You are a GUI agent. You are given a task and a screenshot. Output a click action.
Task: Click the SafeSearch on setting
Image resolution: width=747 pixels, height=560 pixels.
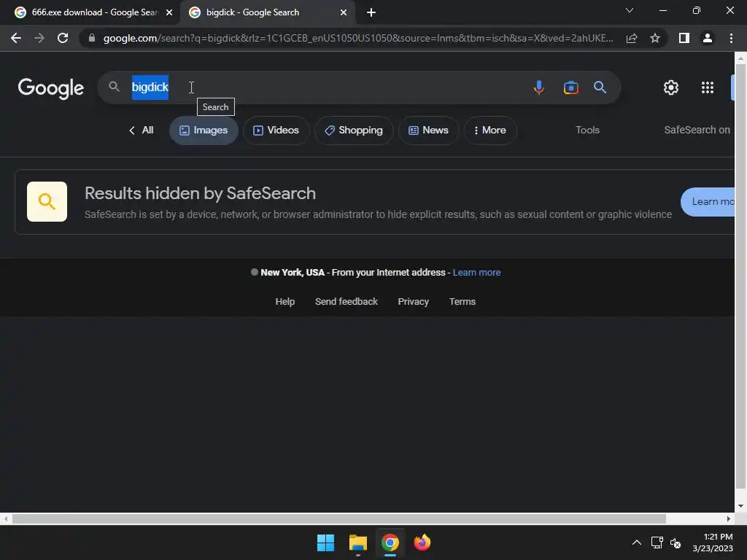tap(697, 130)
